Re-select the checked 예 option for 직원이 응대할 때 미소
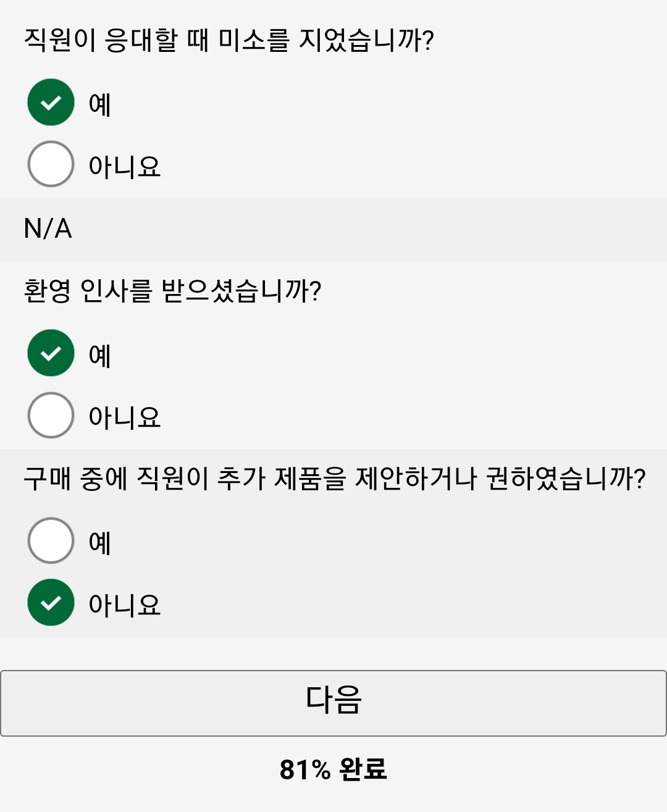 (x=51, y=103)
